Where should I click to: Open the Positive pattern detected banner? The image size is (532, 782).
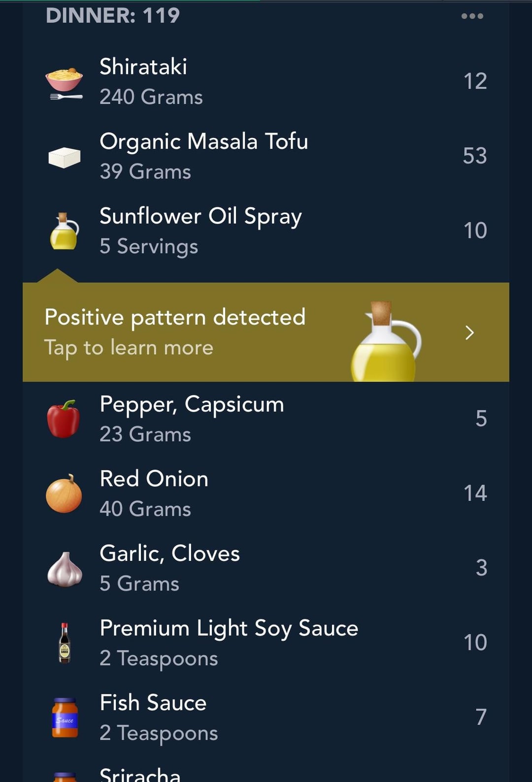click(x=266, y=332)
